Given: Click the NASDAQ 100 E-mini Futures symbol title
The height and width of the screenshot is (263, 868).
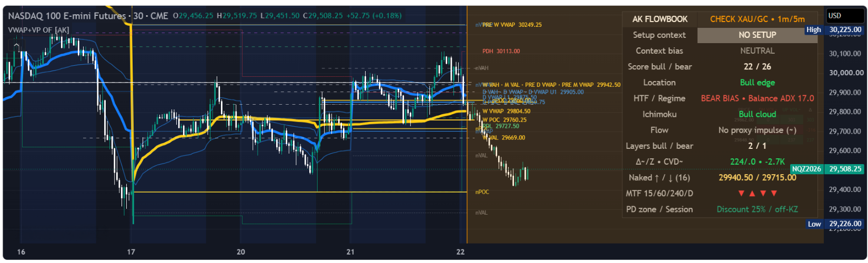Looking at the screenshot, I should pyautogui.click(x=67, y=16).
